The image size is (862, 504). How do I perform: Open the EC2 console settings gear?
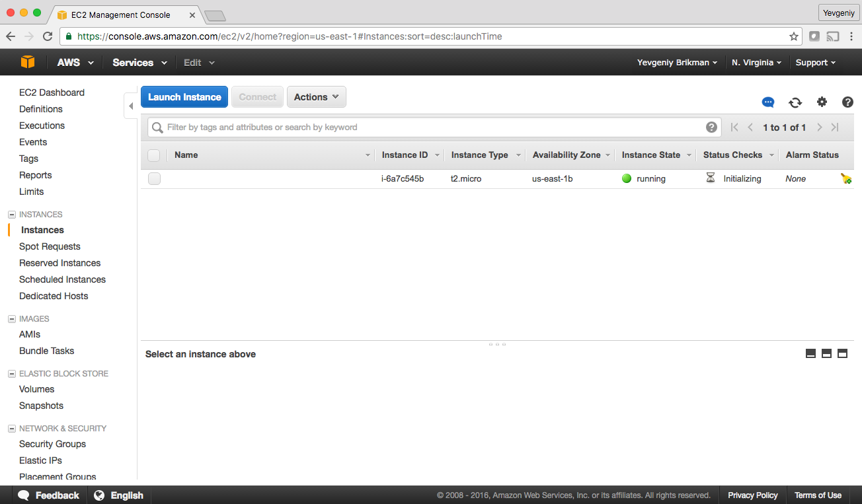[x=822, y=102]
